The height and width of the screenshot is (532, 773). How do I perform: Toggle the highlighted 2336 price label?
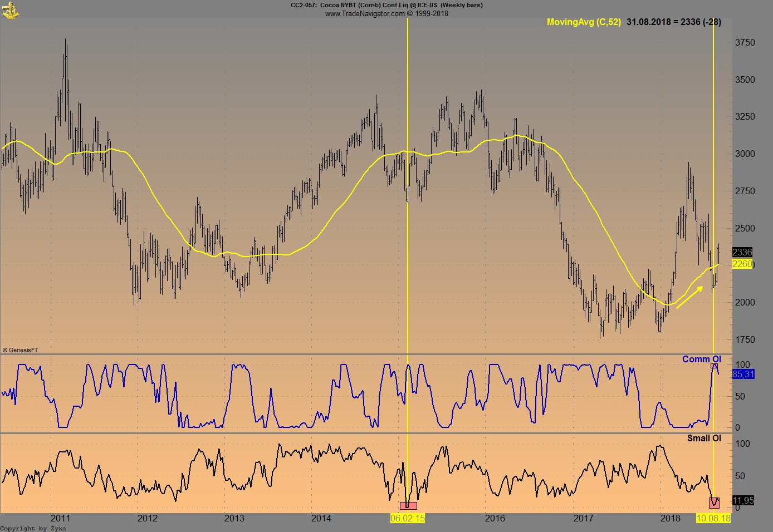coord(743,252)
